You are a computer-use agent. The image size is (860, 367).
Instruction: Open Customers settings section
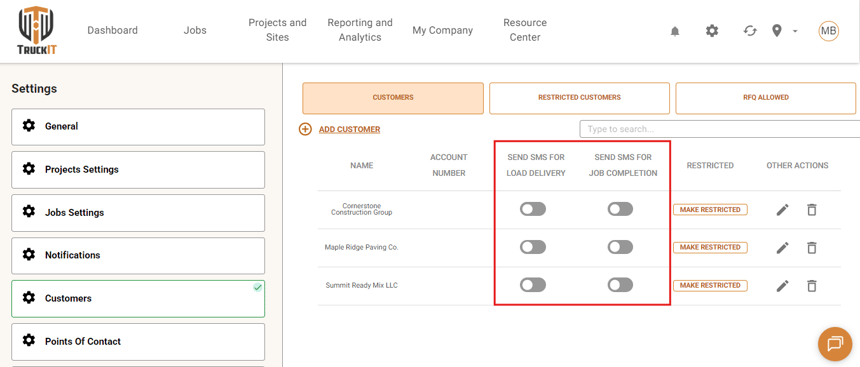138,298
